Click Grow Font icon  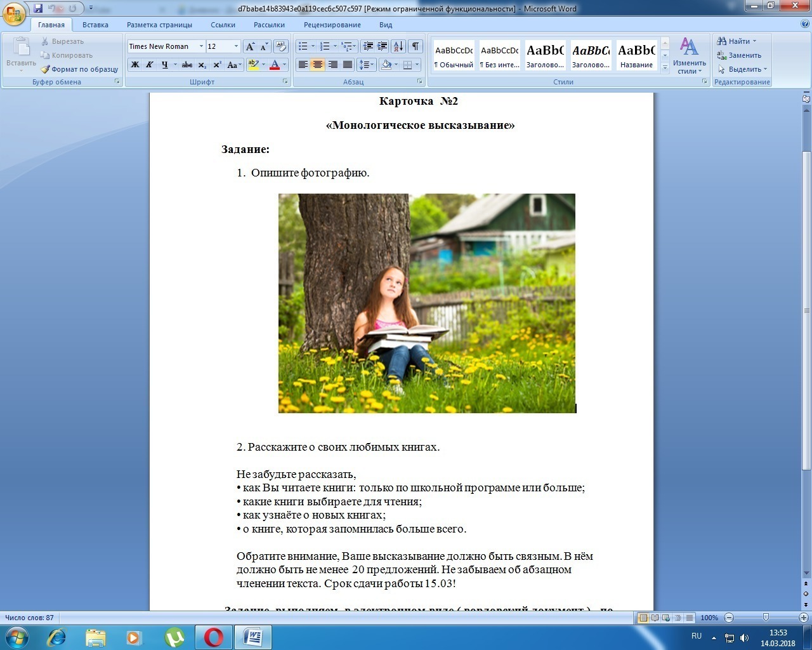[250, 46]
